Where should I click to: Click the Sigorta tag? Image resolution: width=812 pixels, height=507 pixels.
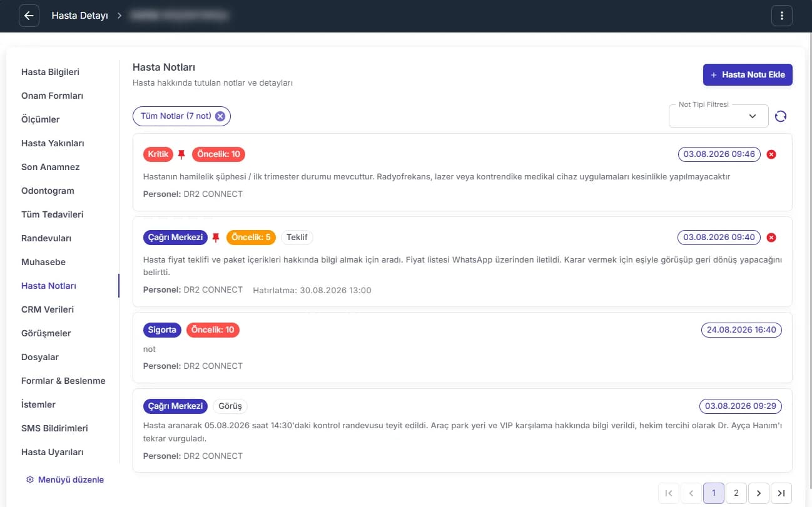tap(163, 329)
